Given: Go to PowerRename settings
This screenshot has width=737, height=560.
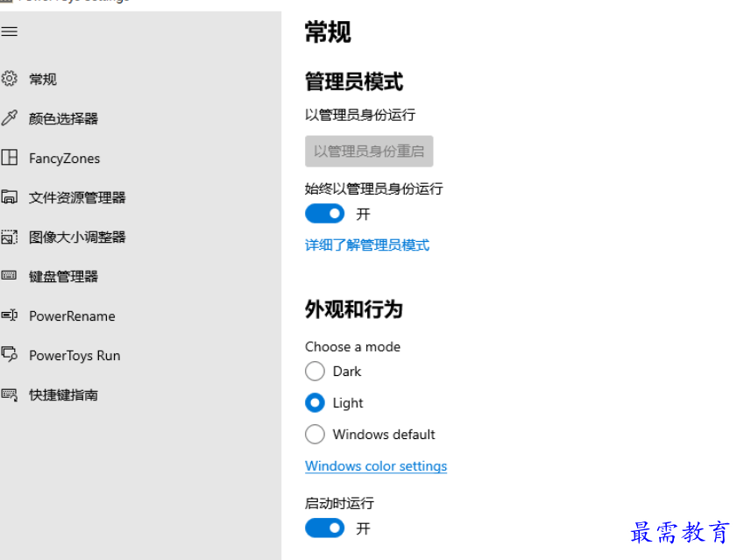Looking at the screenshot, I should [72, 316].
